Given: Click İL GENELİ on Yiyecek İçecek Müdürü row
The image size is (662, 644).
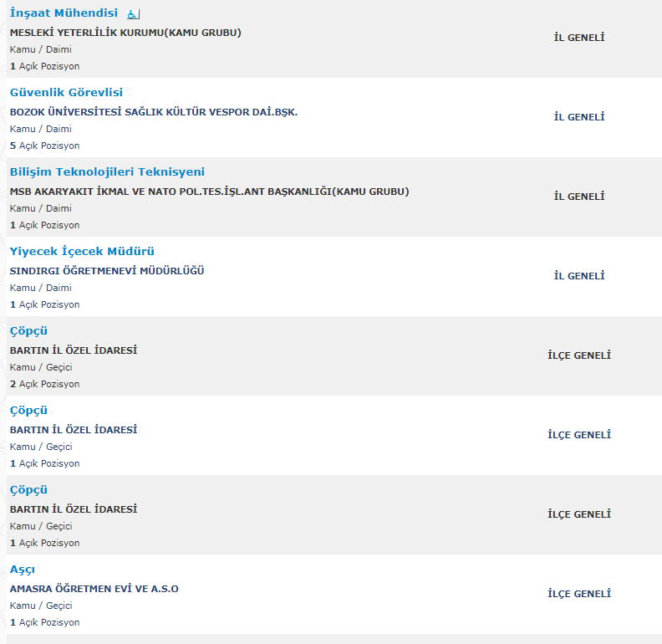Looking at the screenshot, I should pos(579,276).
